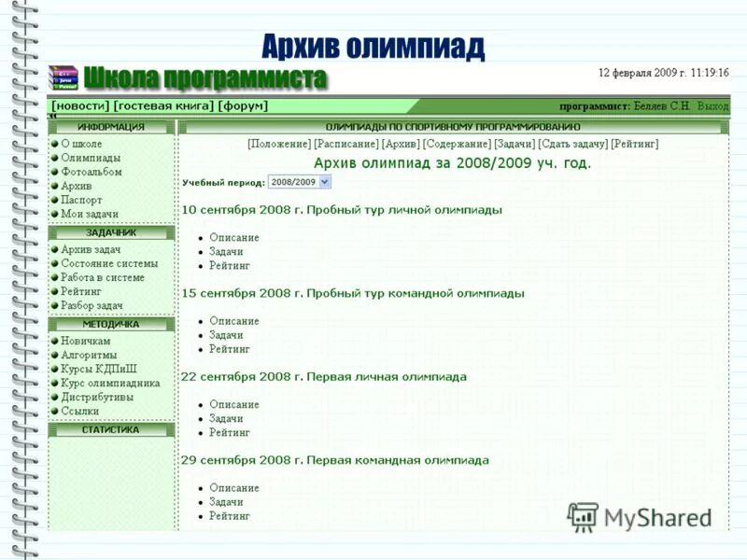
Task: Go to Олимпиады in sidebar
Action: coord(91,158)
